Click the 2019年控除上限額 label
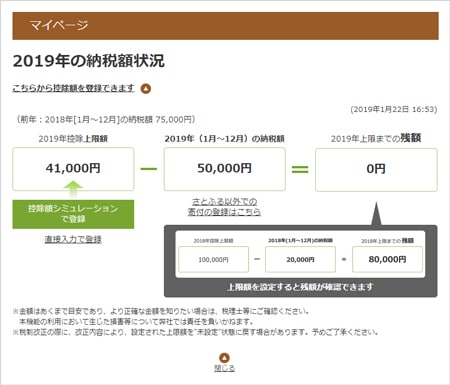This screenshot has height=385, width=450. click(x=73, y=139)
